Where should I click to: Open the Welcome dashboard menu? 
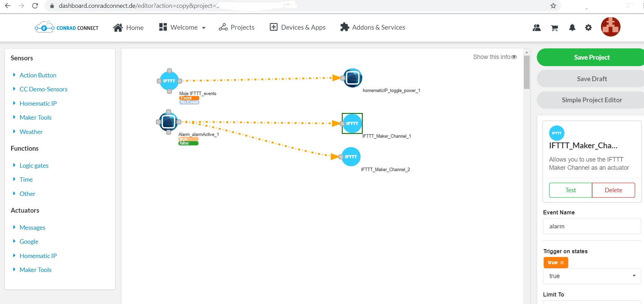(x=182, y=27)
